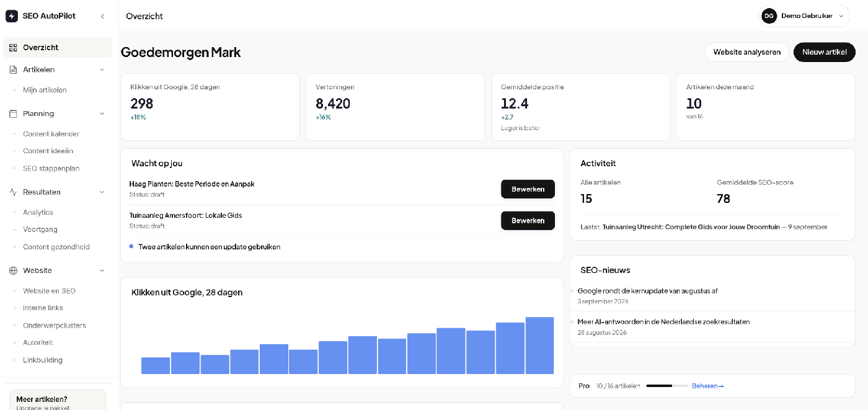868x410 pixels.
Task: Create a Nieuw artikel
Action: (x=824, y=52)
